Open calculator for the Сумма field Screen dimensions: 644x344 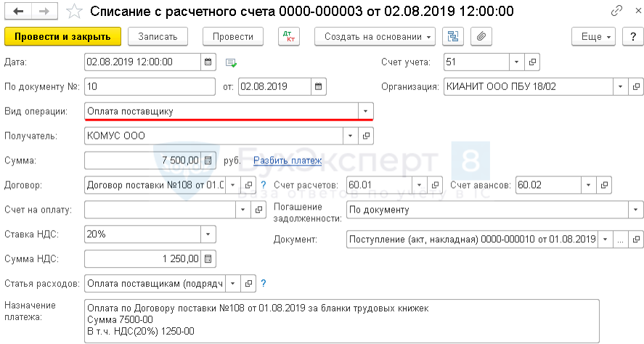tap(208, 160)
